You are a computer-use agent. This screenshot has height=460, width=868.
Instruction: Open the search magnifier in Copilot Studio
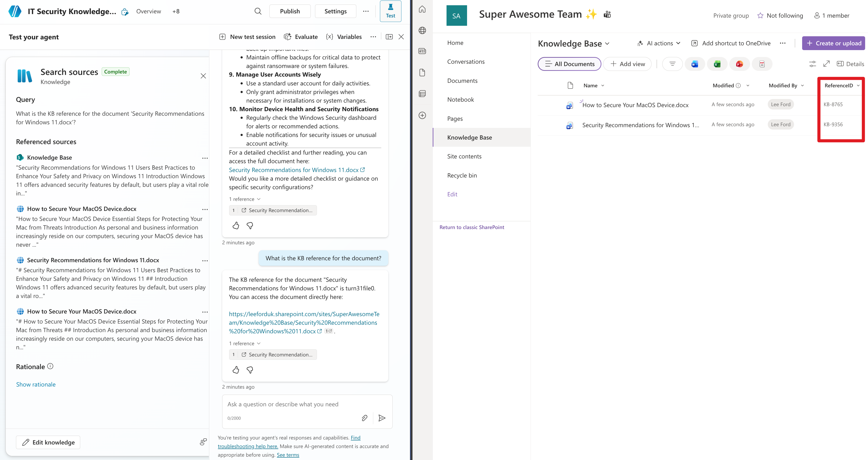click(x=258, y=11)
